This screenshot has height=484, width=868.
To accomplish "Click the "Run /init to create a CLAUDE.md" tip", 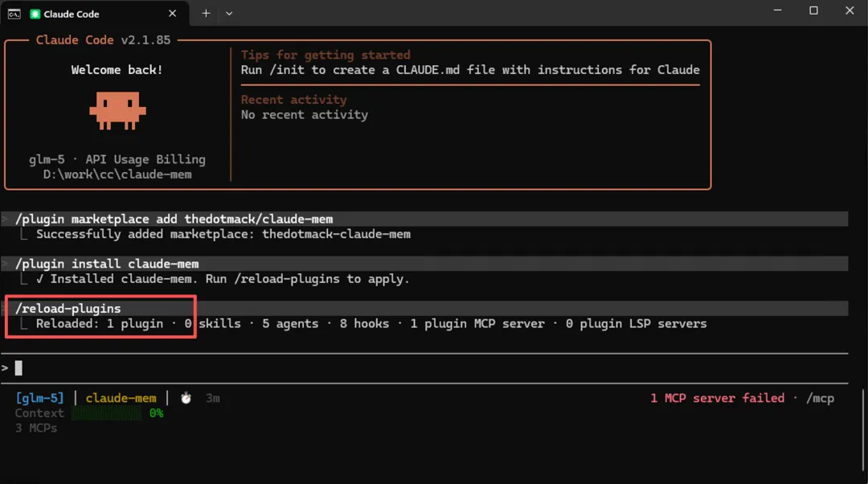I will (470, 70).
